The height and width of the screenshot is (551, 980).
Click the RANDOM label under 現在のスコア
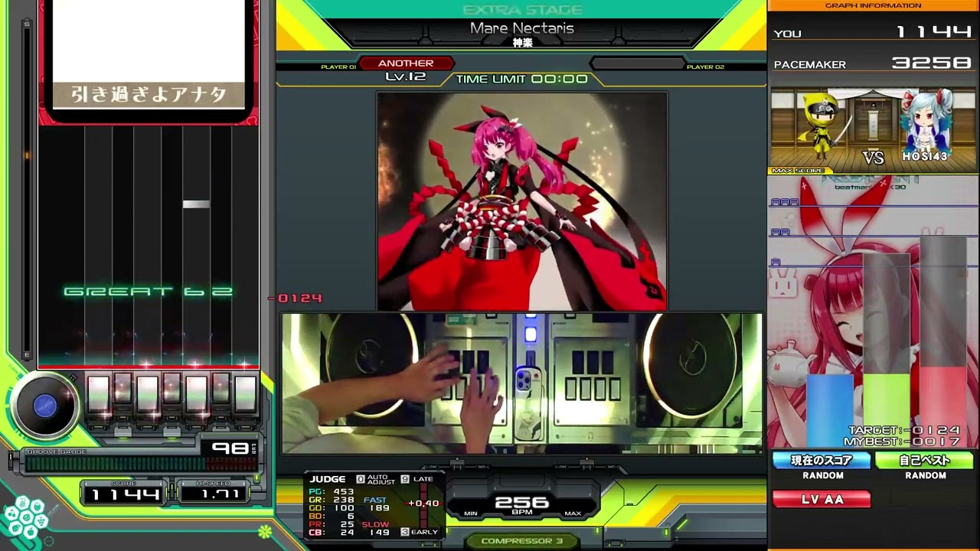tap(823, 475)
